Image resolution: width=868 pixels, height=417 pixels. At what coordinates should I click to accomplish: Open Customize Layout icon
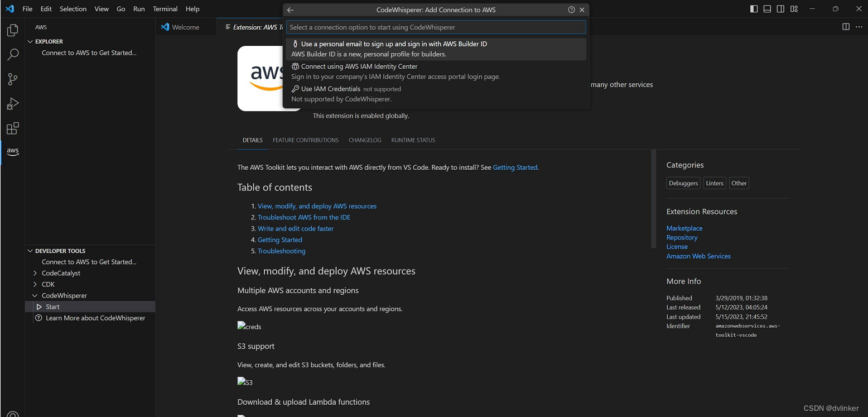click(x=794, y=9)
